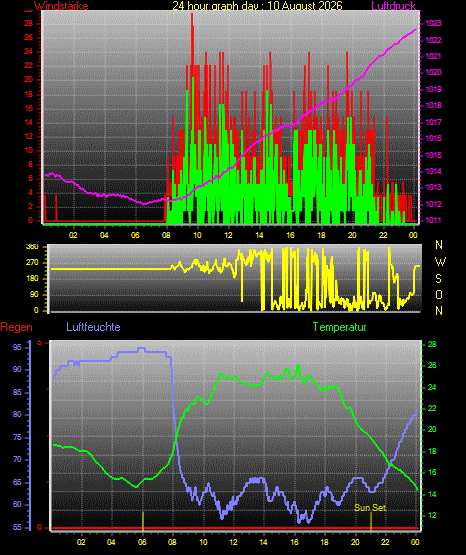Click the Regen legend label
The image size is (466, 555).
16,327
